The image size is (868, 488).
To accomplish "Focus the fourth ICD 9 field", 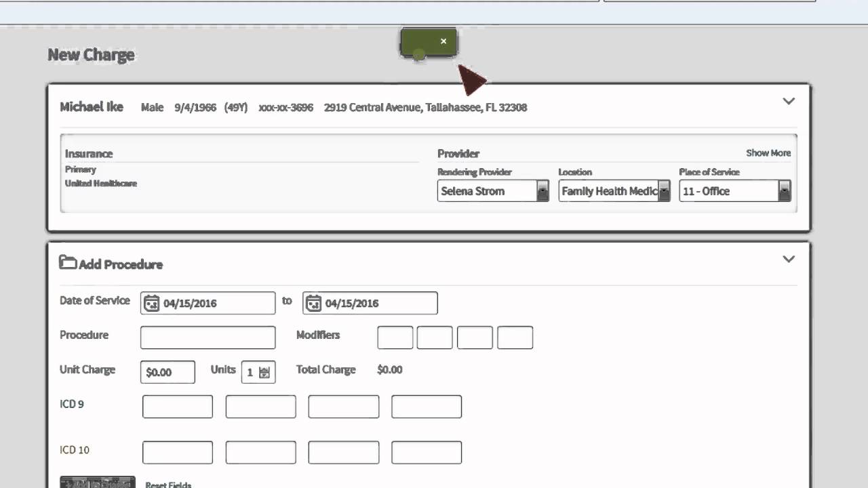I will click(427, 407).
